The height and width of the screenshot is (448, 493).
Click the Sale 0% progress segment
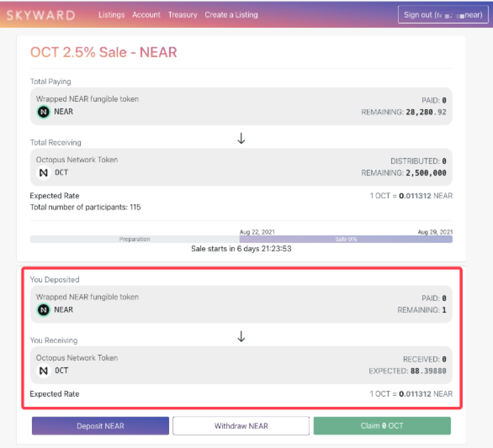coord(346,239)
